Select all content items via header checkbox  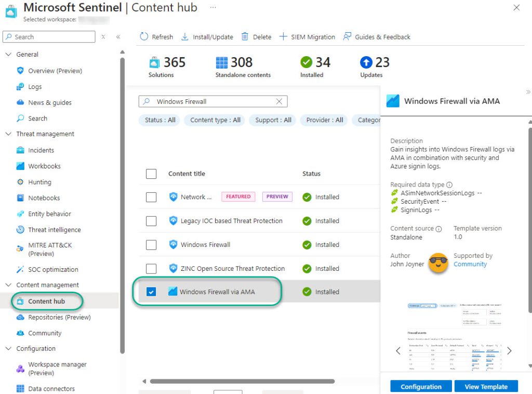coord(151,174)
